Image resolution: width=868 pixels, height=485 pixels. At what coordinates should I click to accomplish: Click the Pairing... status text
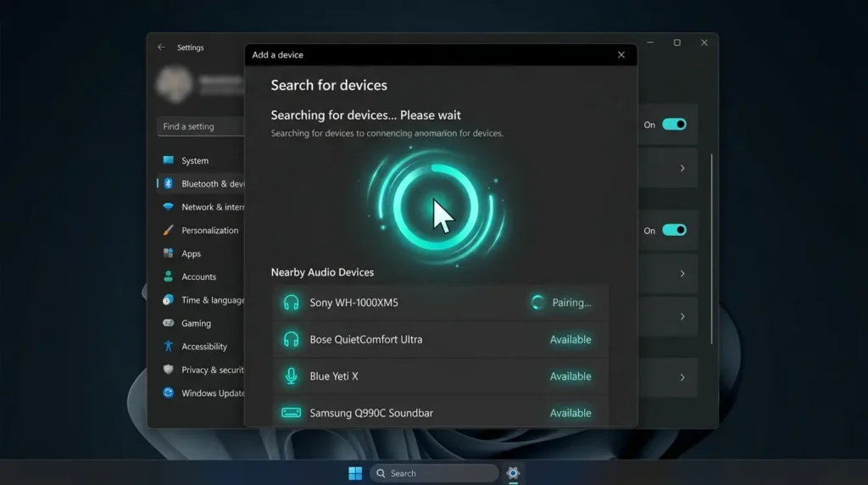click(x=571, y=303)
